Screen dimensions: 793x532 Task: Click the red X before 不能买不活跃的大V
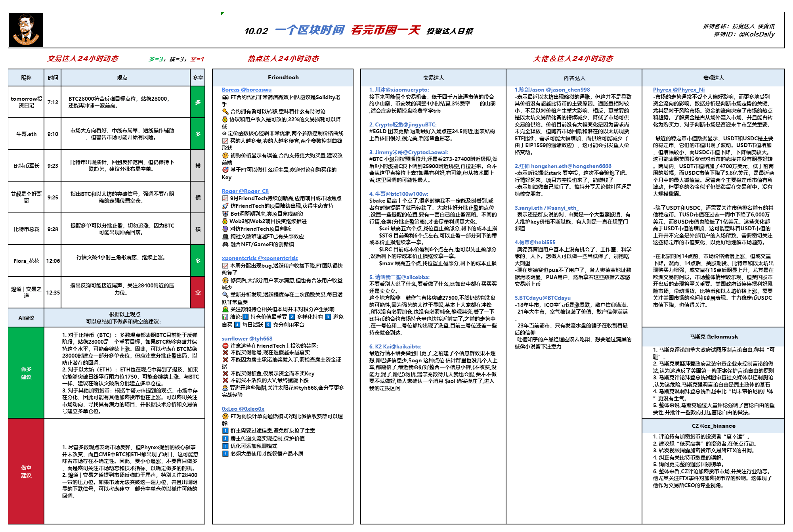[x=225, y=380]
